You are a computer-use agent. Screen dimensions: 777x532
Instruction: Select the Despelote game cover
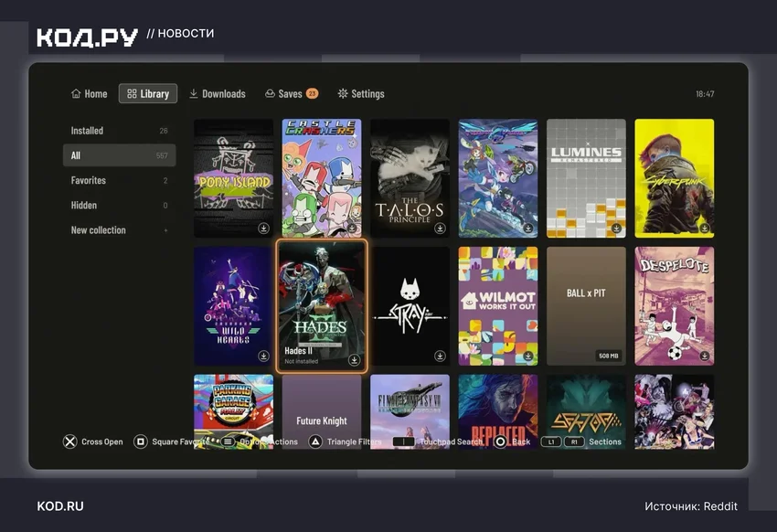click(675, 306)
